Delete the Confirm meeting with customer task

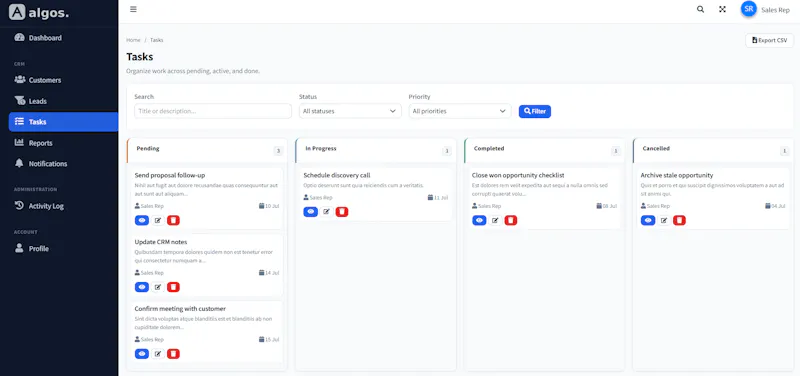(173, 354)
